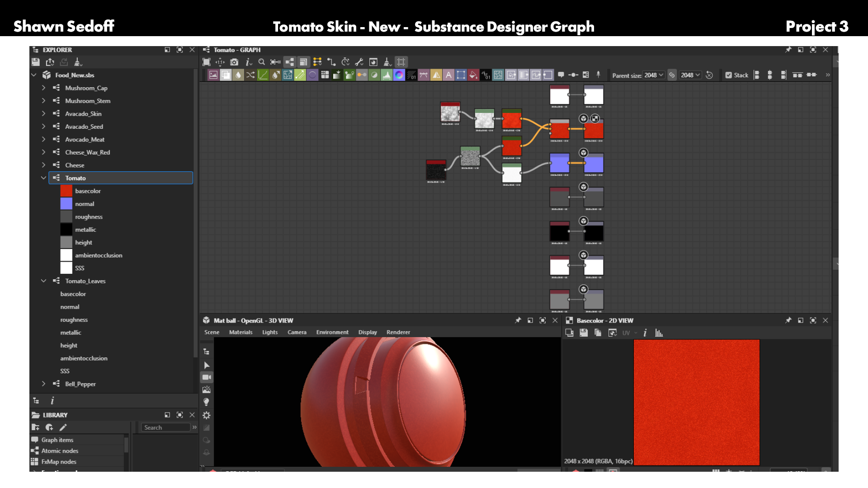Show histogram in 2D view
The image size is (868, 488).
pyautogui.click(x=659, y=333)
